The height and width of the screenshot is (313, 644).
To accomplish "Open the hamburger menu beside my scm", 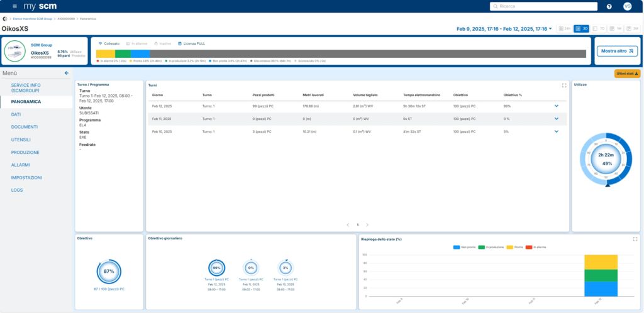I will point(14,6).
